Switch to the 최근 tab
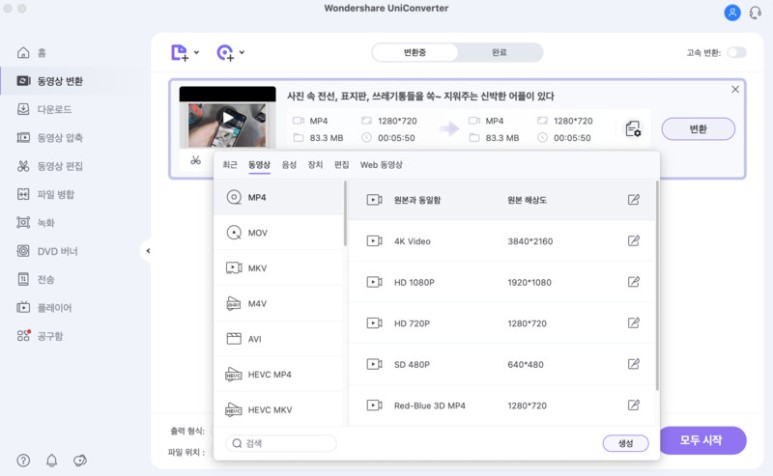 pos(230,165)
